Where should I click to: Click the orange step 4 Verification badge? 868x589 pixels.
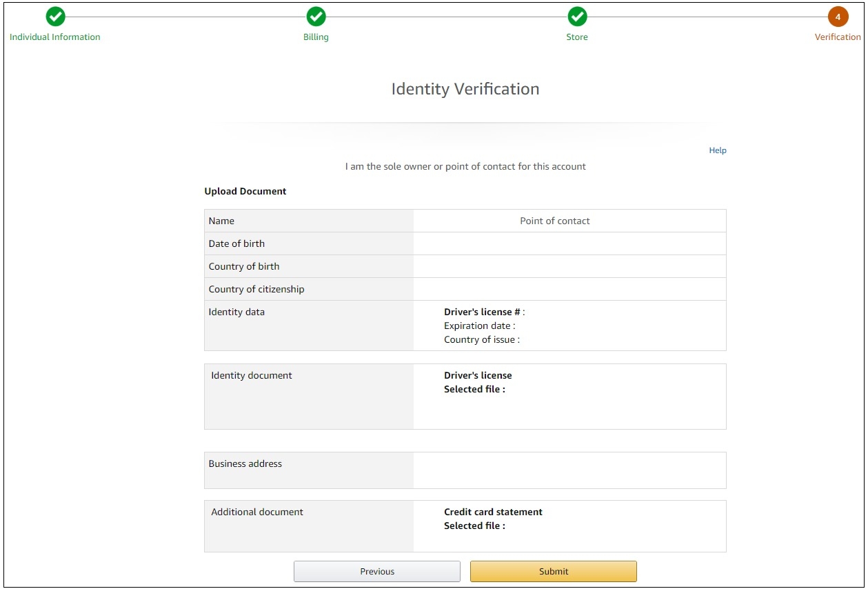838,17
